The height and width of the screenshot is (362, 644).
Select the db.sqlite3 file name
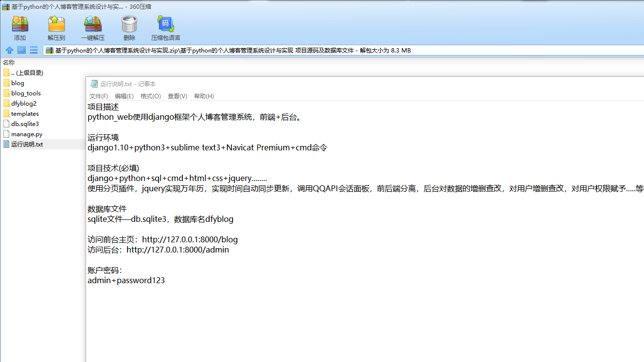25,124
